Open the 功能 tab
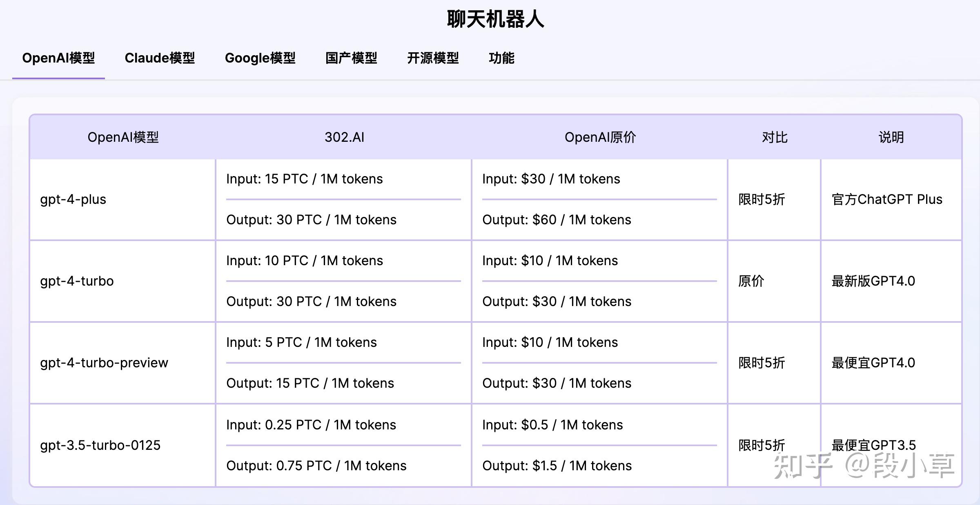This screenshot has width=980, height=505. (502, 58)
